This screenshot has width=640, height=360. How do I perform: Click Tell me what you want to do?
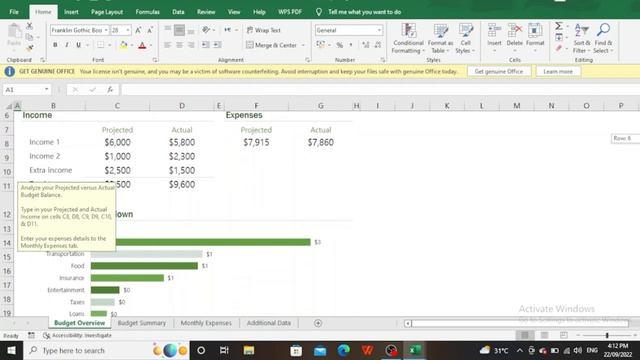tap(364, 12)
